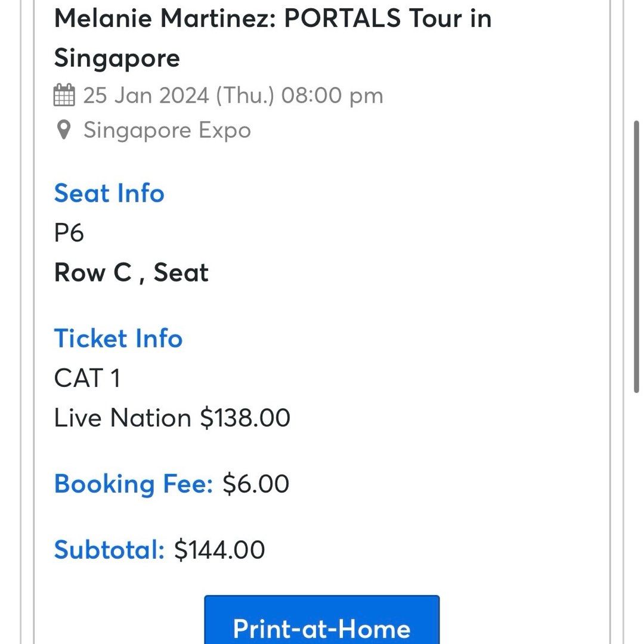Select the Melanie Martinez PORTALS Tour title
644x644 pixels.
point(273,38)
